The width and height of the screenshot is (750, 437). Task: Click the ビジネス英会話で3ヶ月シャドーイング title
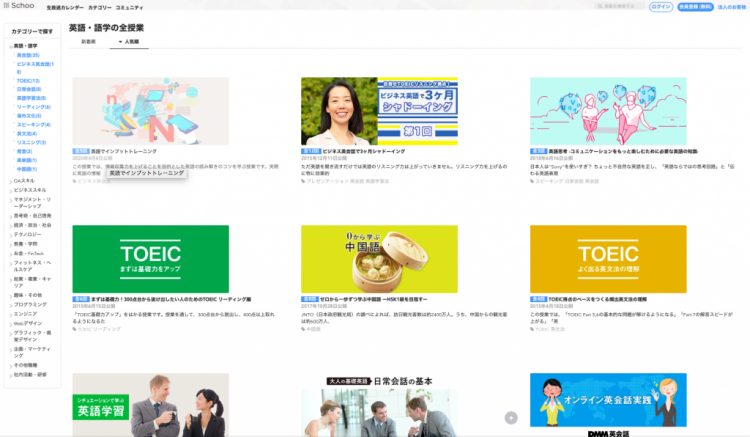364,151
